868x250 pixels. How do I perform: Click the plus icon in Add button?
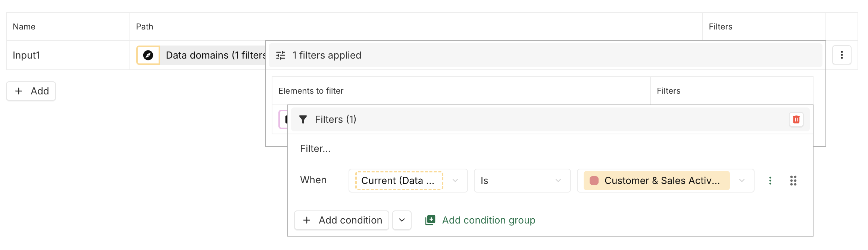coord(19,91)
